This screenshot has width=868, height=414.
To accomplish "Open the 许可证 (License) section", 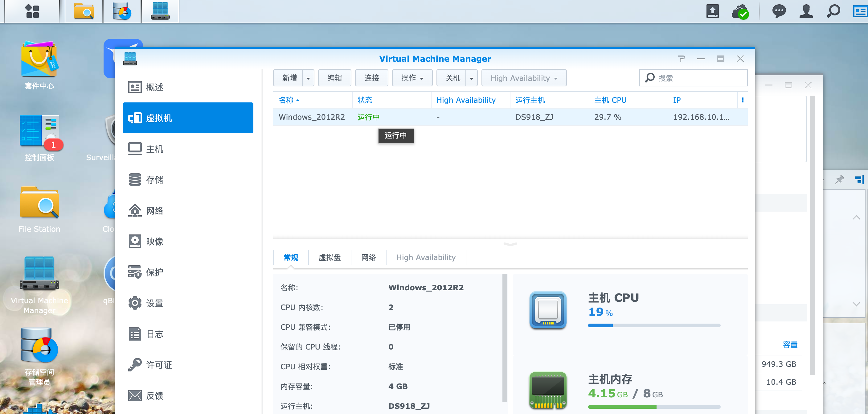I will coord(158,365).
